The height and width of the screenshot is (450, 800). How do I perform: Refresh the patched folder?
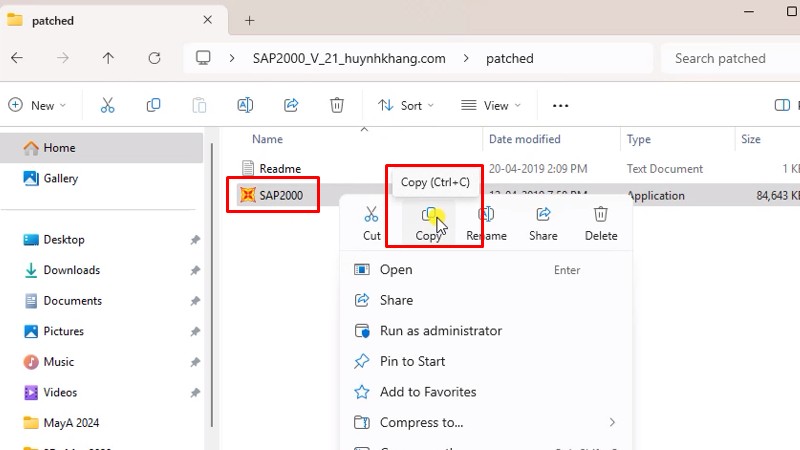point(154,58)
